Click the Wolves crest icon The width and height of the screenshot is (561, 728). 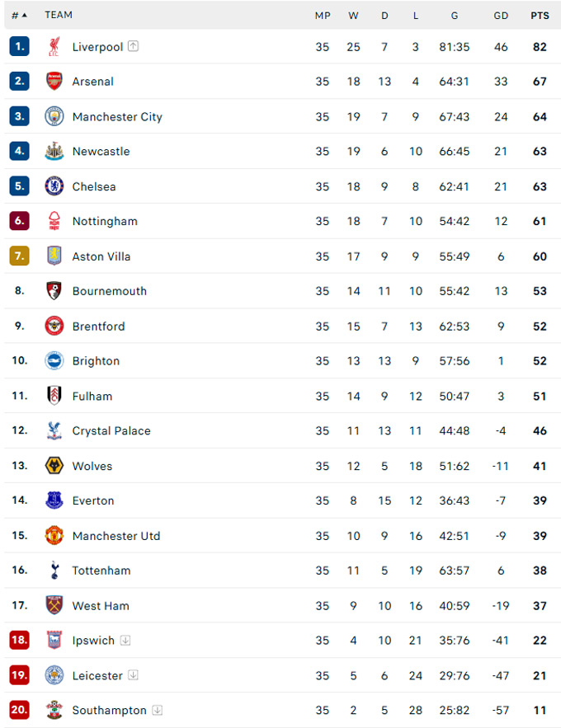tap(54, 466)
